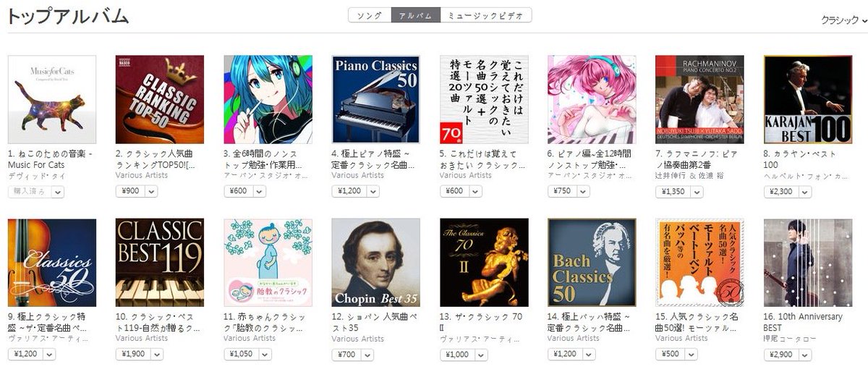Open the 10th Anniversary BEST album title

(803, 322)
